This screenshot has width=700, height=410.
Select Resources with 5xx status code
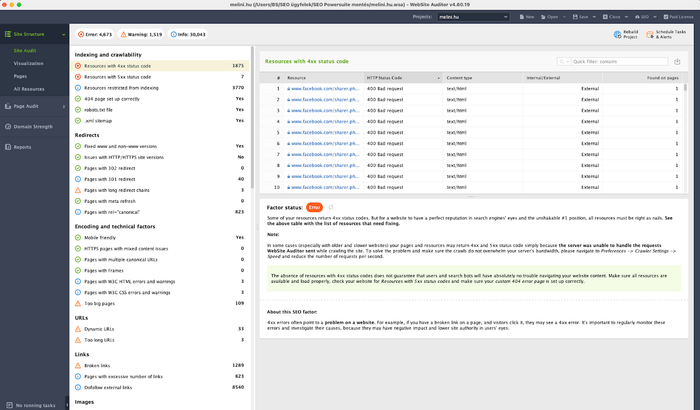click(160, 77)
